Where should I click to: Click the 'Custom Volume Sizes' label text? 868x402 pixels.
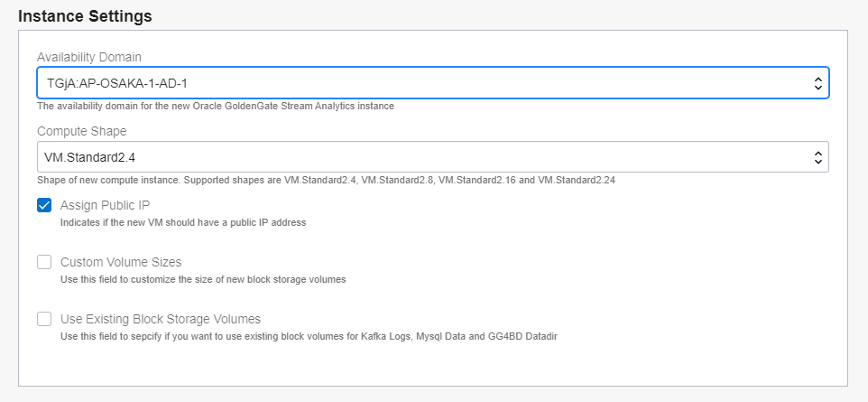click(121, 262)
